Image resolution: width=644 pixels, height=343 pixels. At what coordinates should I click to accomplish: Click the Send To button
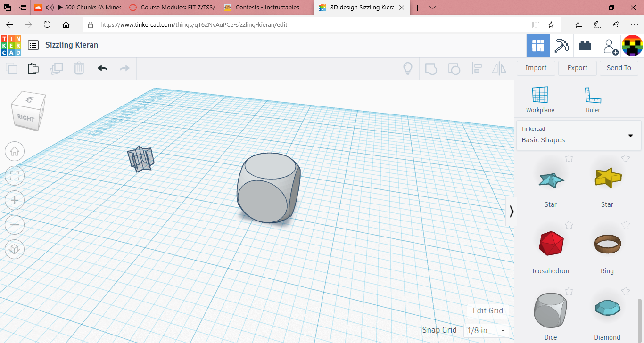point(619,68)
